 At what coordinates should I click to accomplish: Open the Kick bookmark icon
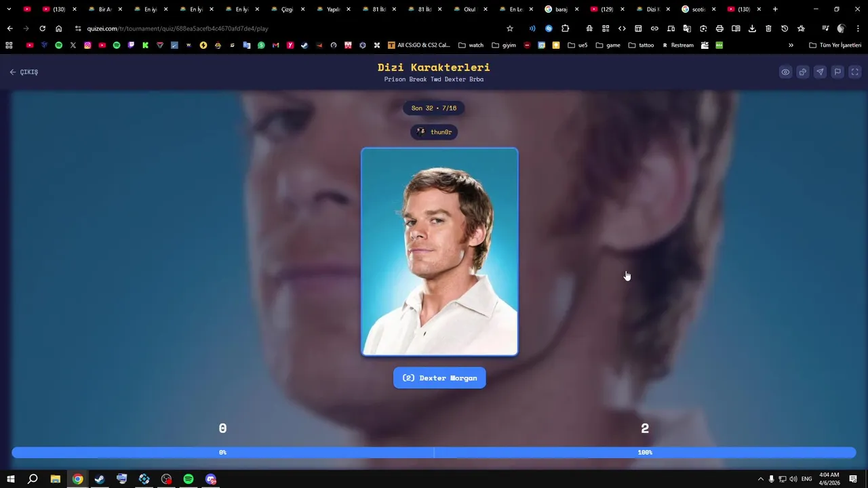[145, 45]
